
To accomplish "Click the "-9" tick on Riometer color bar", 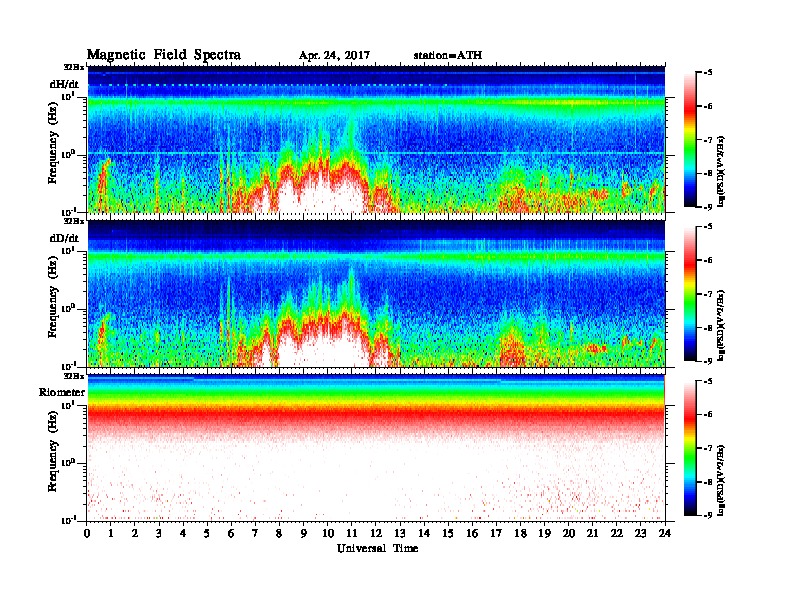I will 708,515.
